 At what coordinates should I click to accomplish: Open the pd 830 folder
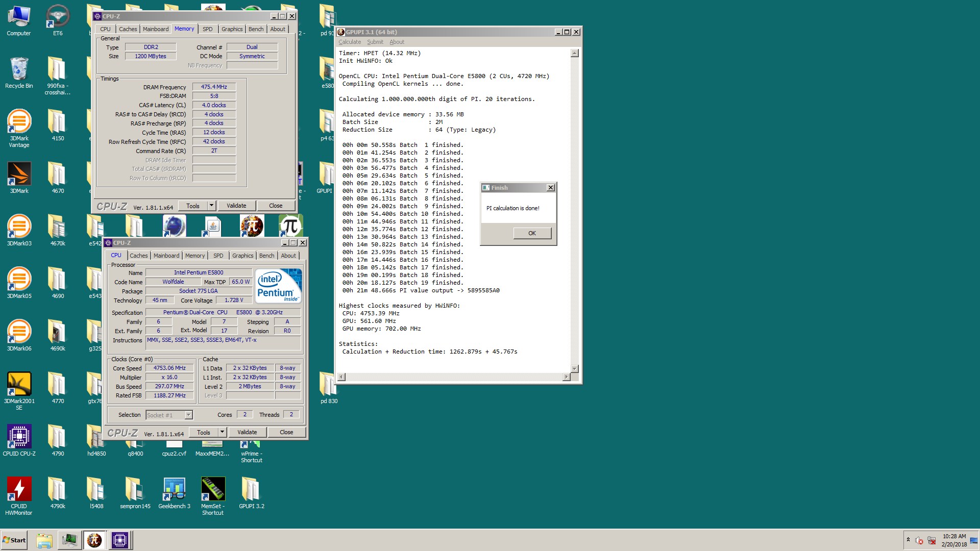point(329,388)
